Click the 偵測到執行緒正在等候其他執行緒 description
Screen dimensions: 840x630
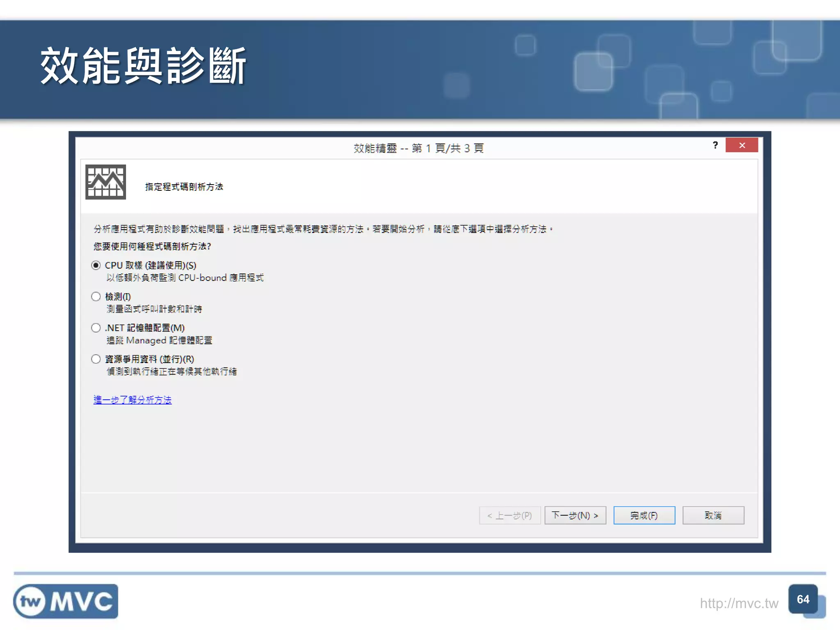[x=172, y=372]
